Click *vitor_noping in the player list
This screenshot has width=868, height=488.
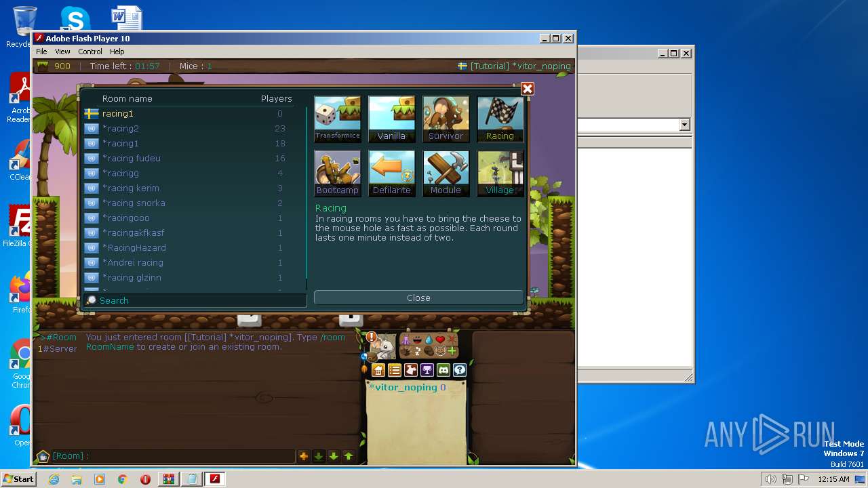click(407, 388)
